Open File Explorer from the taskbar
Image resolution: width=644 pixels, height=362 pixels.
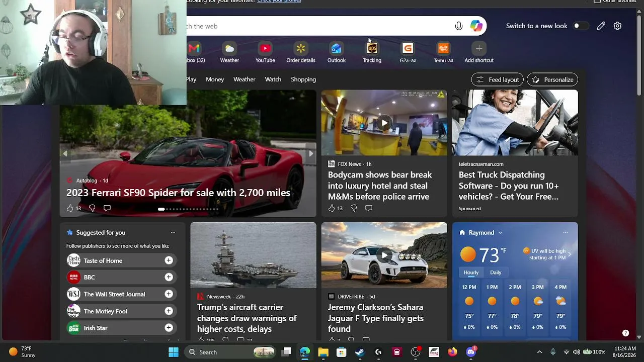tap(323, 352)
